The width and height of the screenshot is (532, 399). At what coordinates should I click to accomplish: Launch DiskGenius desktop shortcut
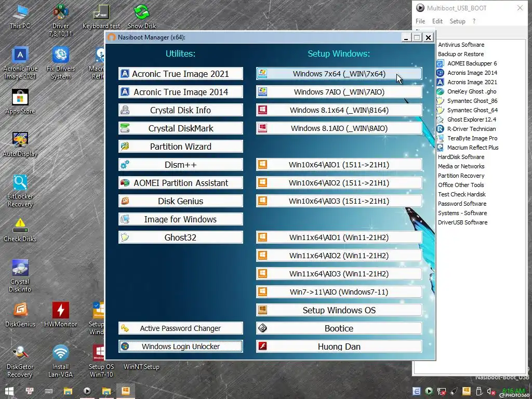pos(20,315)
